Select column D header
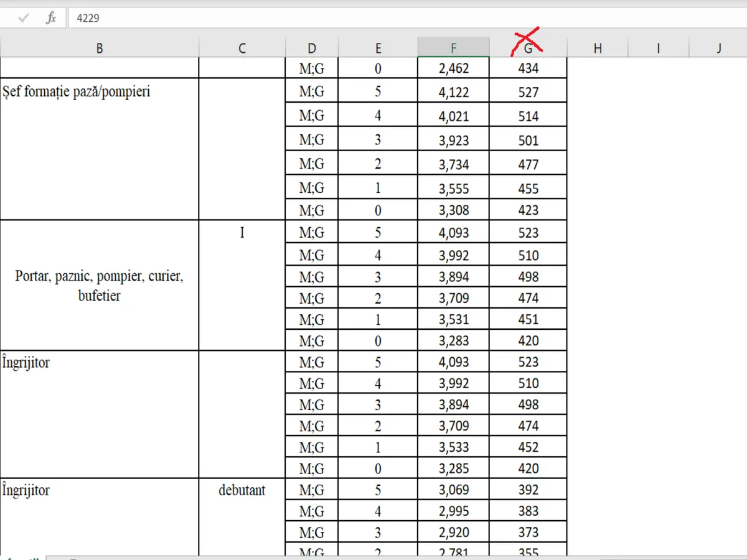 point(312,48)
